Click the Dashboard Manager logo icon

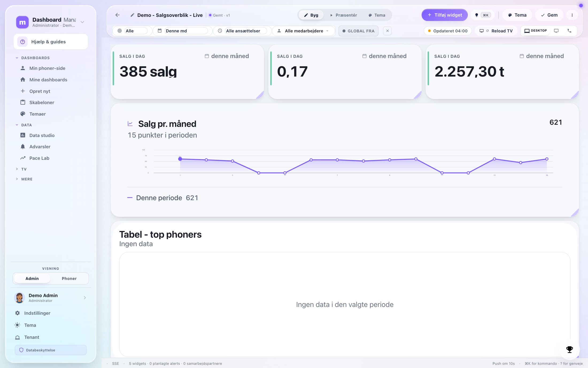[x=22, y=22]
